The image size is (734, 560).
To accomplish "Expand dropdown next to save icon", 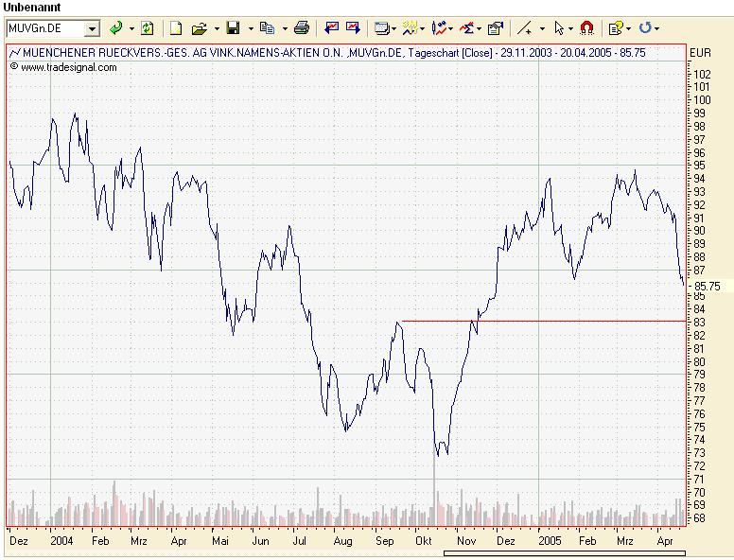I will (251, 29).
